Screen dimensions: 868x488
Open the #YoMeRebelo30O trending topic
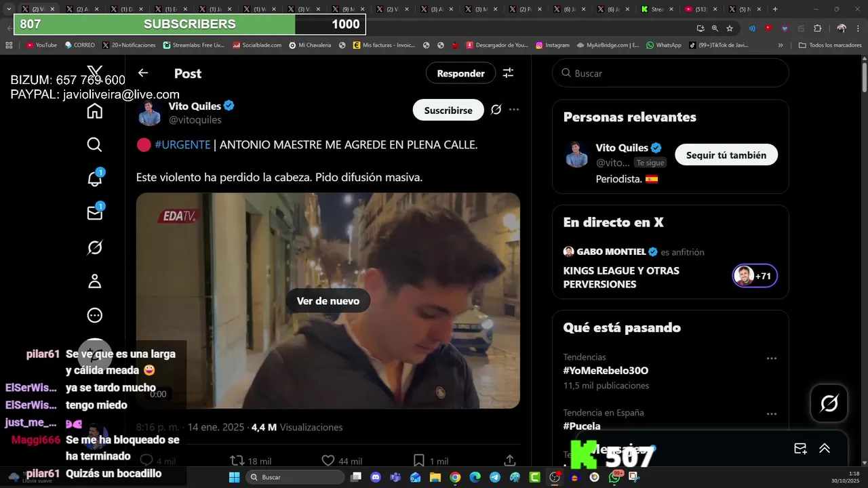pyautogui.click(x=606, y=371)
